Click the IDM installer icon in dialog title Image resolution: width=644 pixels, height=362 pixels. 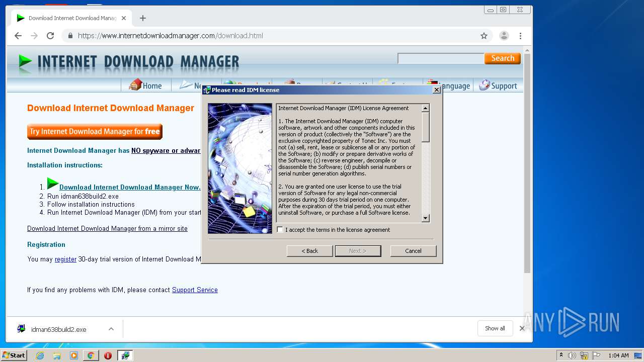(207, 90)
